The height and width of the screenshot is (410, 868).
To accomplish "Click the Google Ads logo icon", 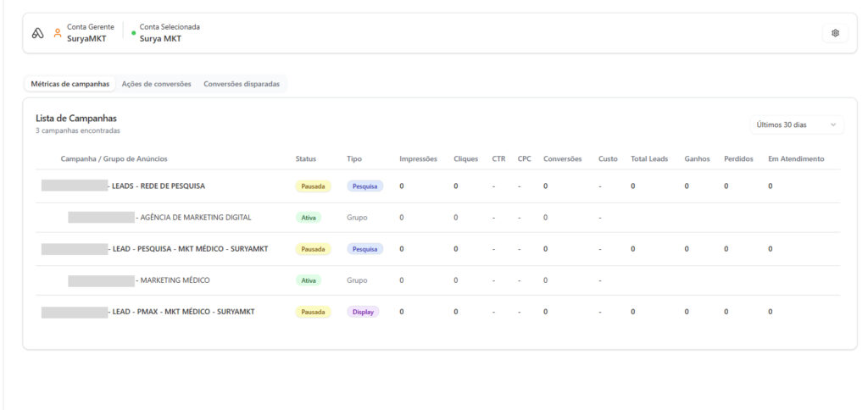I will [x=37, y=33].
